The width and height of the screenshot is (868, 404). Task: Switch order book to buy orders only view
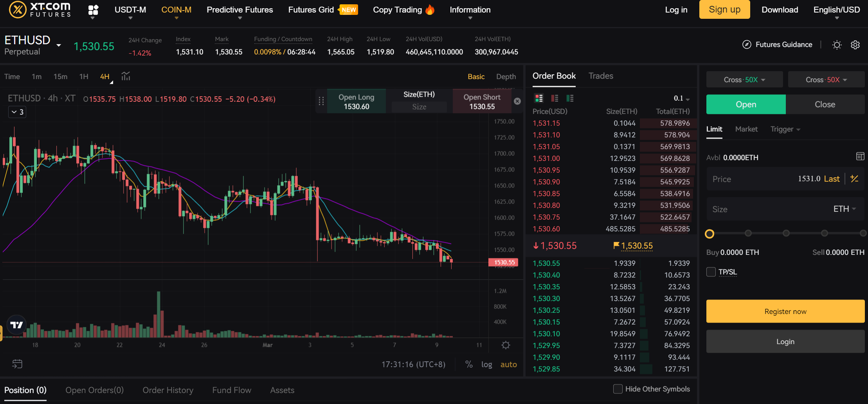(570, 98)
